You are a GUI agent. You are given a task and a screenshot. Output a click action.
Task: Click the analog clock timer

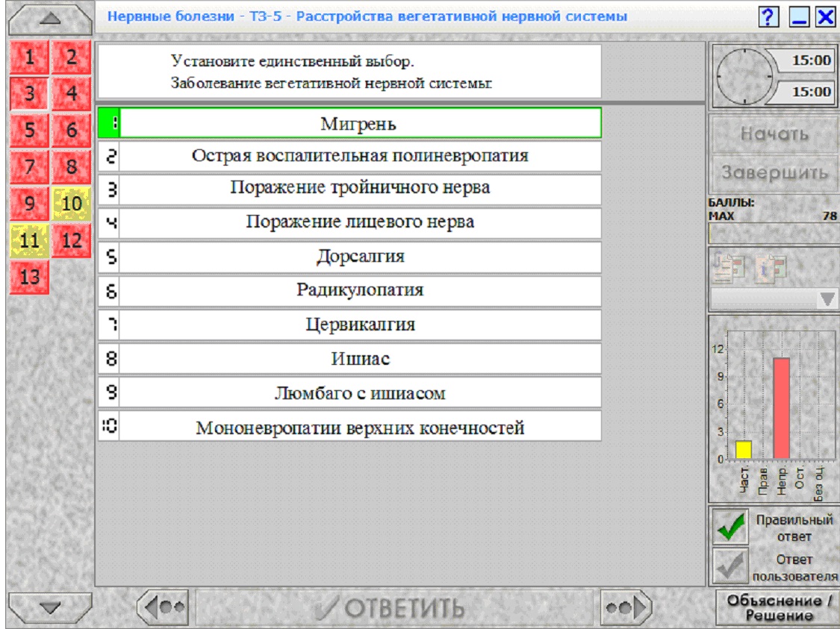pos(744,77)
